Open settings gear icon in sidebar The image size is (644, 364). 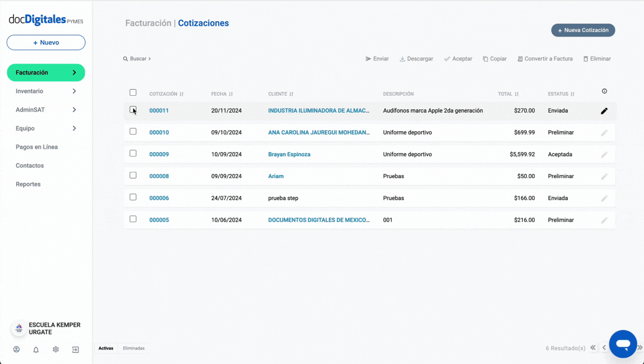click(56, 349)
